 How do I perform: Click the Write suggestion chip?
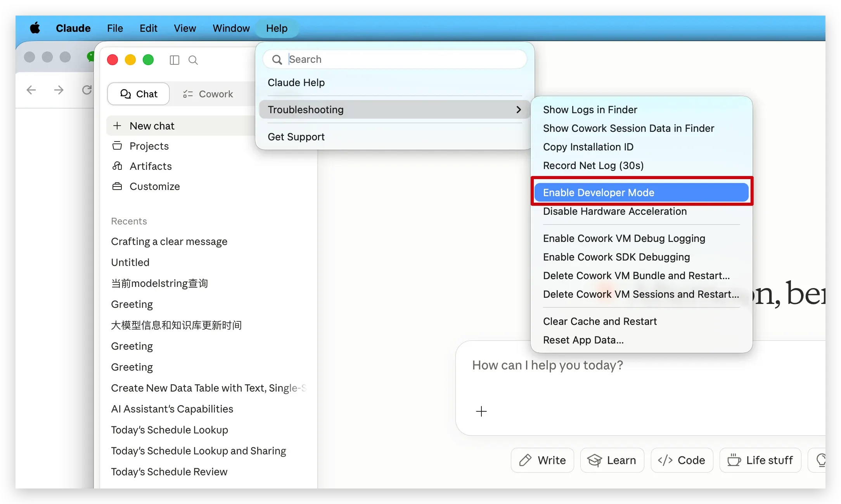(542, 460)
